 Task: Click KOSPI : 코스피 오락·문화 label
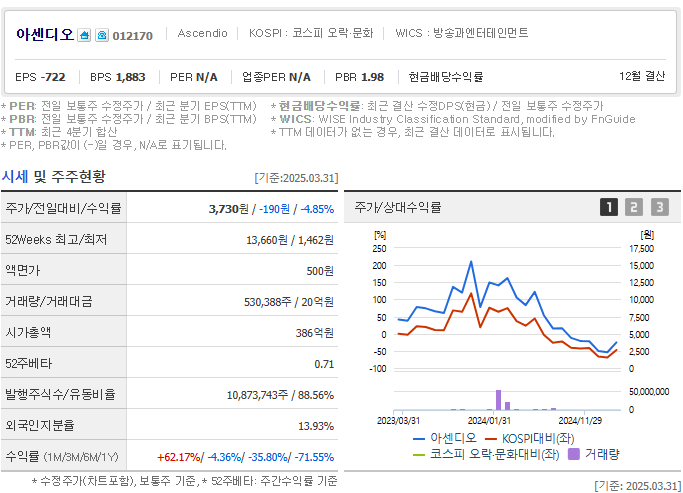click(311, 34)
